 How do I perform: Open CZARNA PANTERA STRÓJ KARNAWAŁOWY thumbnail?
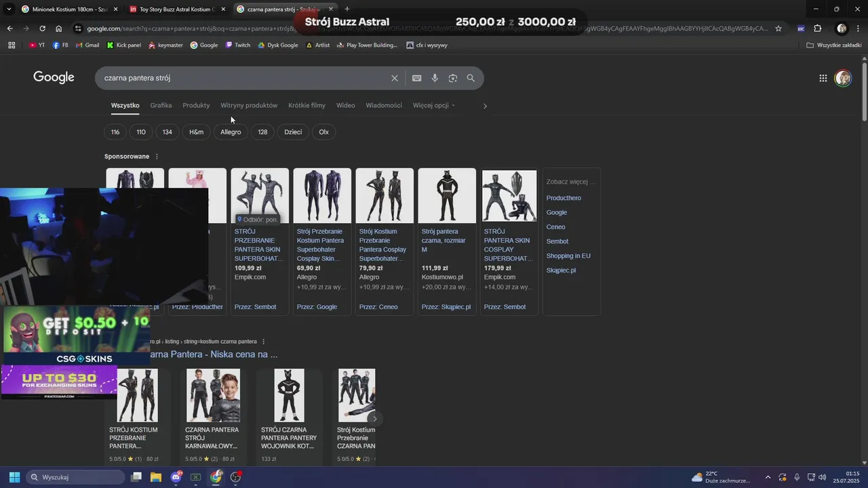point(213,395)
